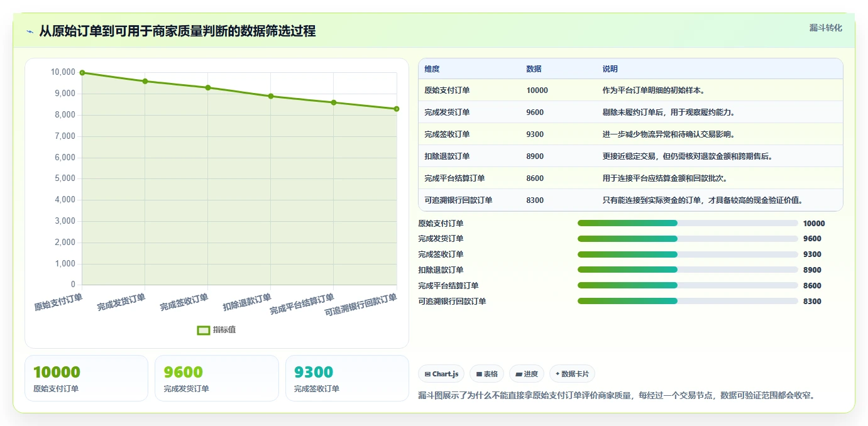Click the 维度 table column header
The image size is (868, 426).
click(432, 69)
